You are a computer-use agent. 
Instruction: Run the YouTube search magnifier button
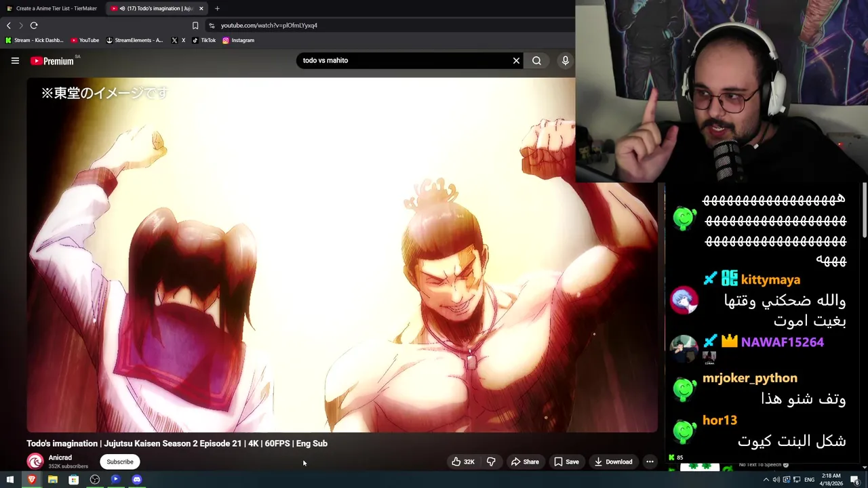(536, 60)
